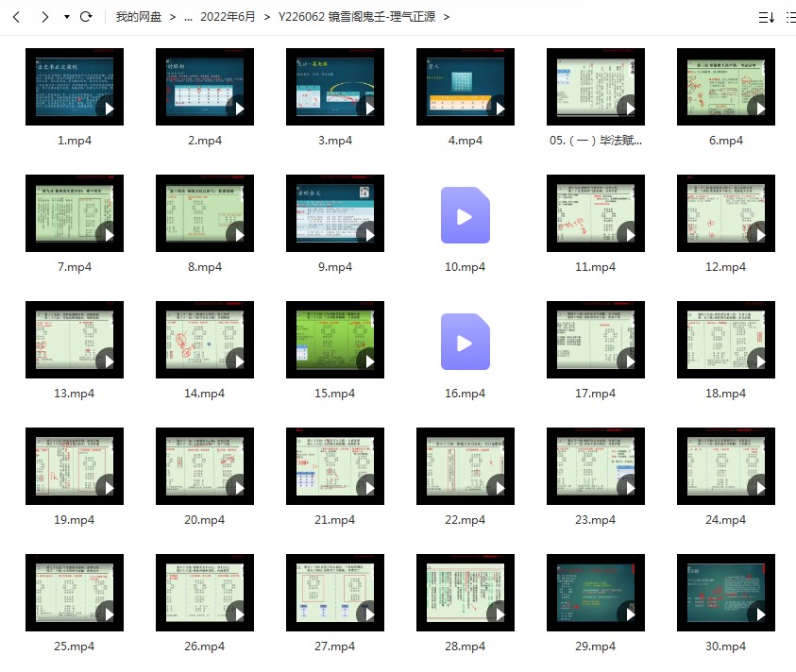Go to 我的网盘 in breadcrumb

pos(137,17)
